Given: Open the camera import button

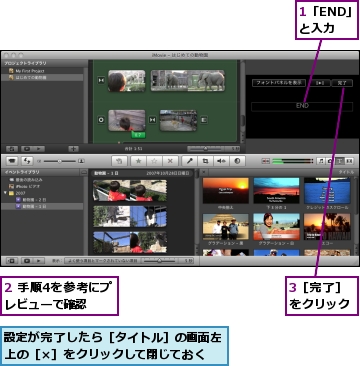Looking at the screenshot, I should (12, 161).
